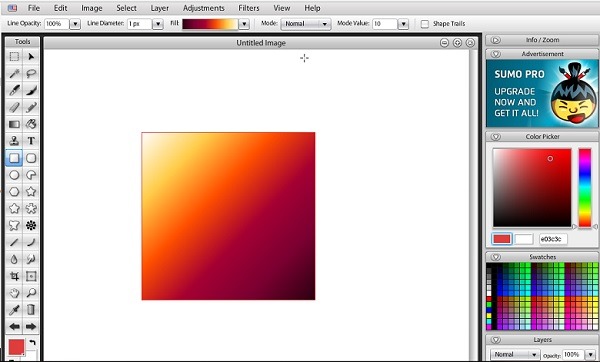Open the Mode Normal dropdown

click(305, 24)
